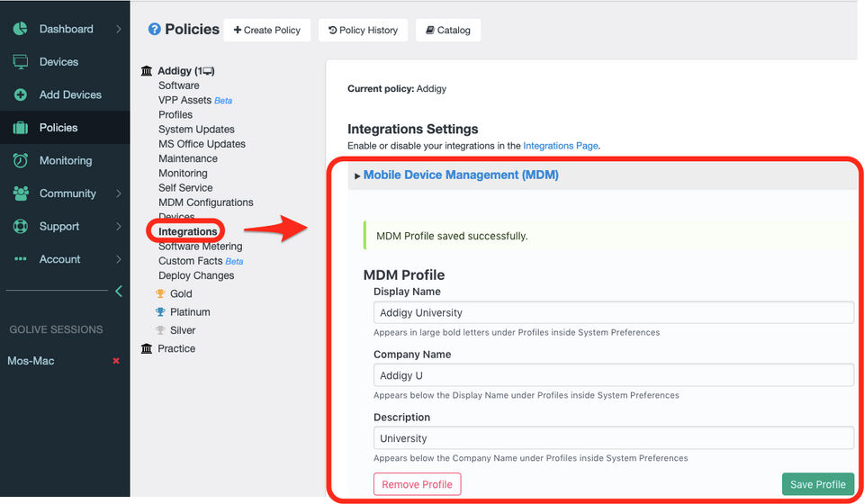Screen dimensions: 864x504
Task: Click the blue help question mark icon
Action: coord(154,29)
